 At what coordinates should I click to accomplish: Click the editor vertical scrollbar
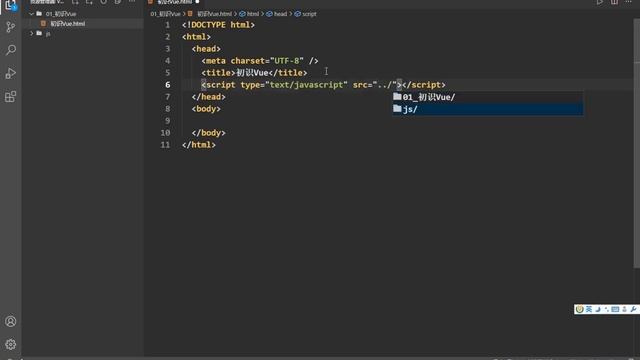tap(636, 143)
